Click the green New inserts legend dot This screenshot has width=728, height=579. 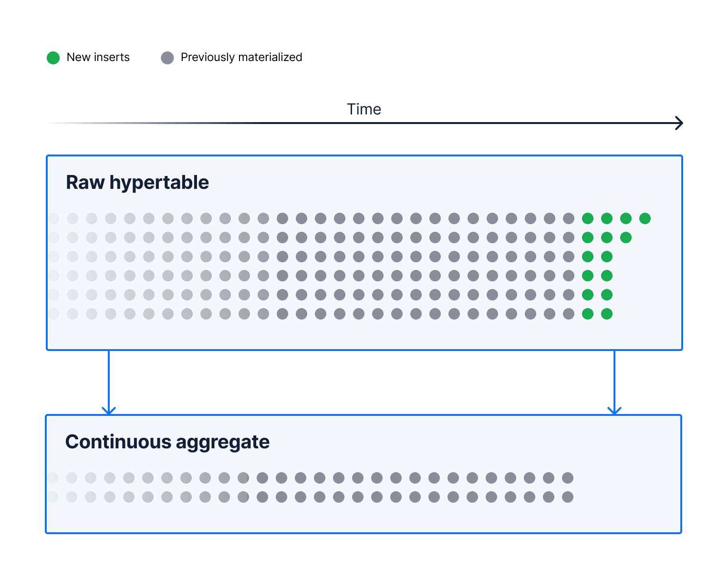(x=53, y=58)
